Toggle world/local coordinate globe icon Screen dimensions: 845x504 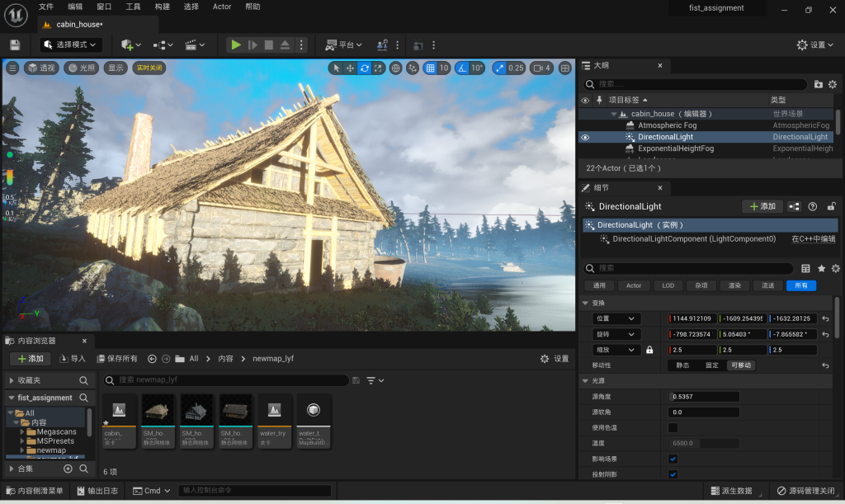(396, 68)
